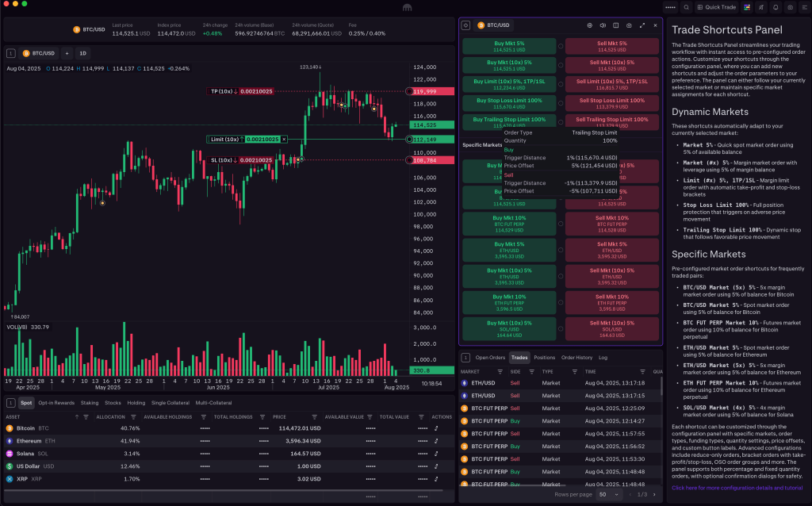
Task: Toggle hidden balances dots button in top bar
Action: pos(670,7)
